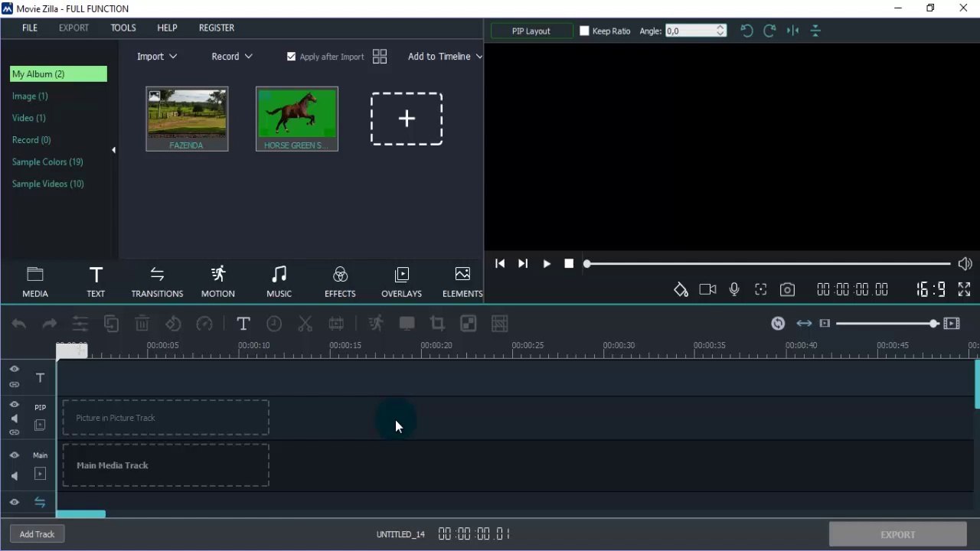
Task: Open the MUSIC panel
Action: coord(279,282)
